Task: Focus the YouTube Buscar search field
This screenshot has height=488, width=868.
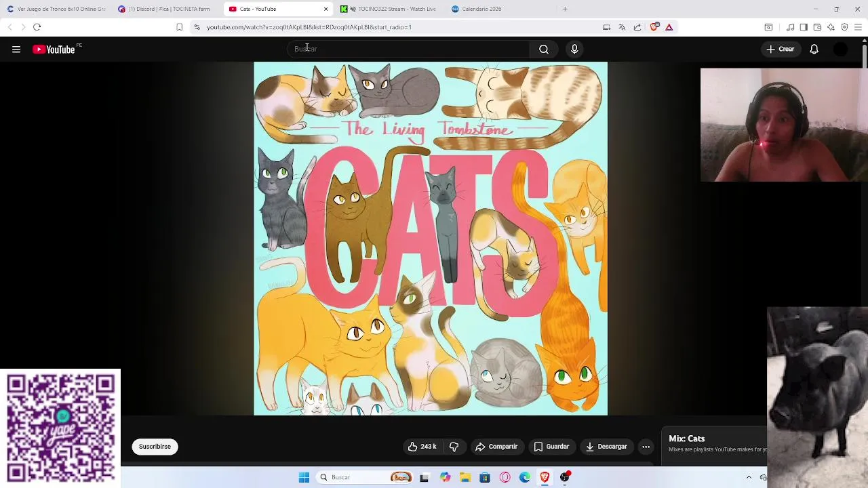Action: tap(408, 49)
